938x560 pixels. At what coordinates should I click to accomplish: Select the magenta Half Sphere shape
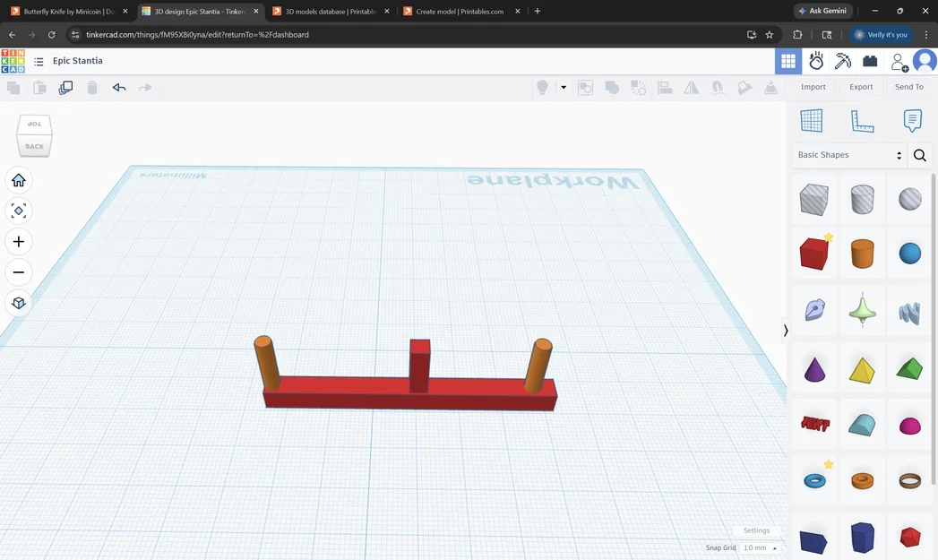coord(910,426)
